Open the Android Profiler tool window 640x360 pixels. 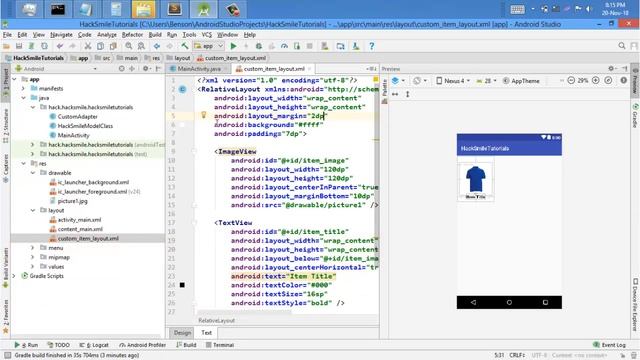pyautogui.click(x=142, y=345)
